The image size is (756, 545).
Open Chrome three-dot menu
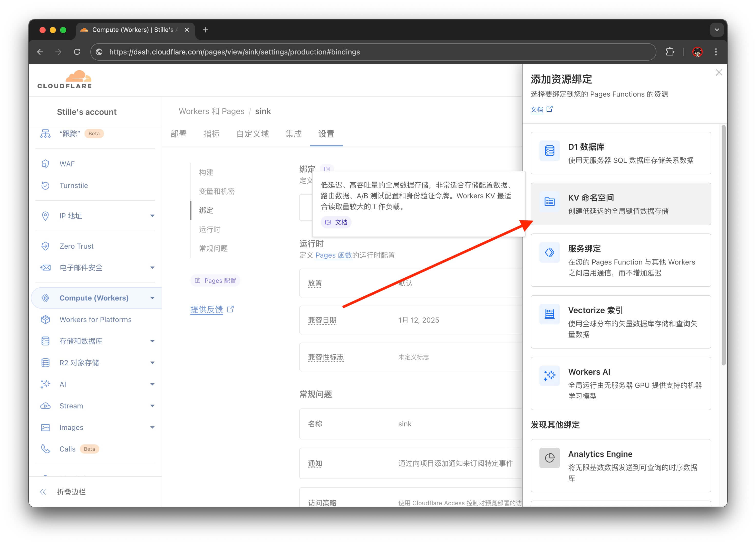tap(716, 52)
